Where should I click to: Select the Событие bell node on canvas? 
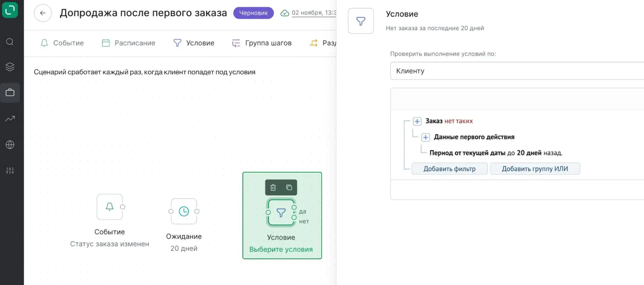click(x=110, y=207)
